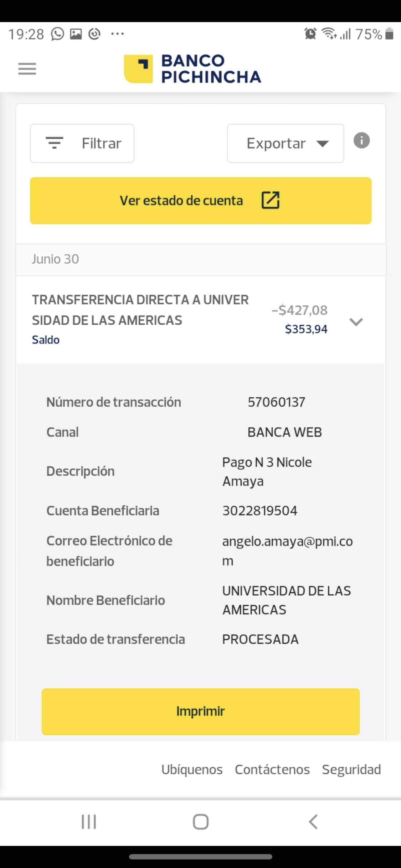This screenshot has width=401, height=868.
Task: Open Android recent apps icon
Action: 89,822
